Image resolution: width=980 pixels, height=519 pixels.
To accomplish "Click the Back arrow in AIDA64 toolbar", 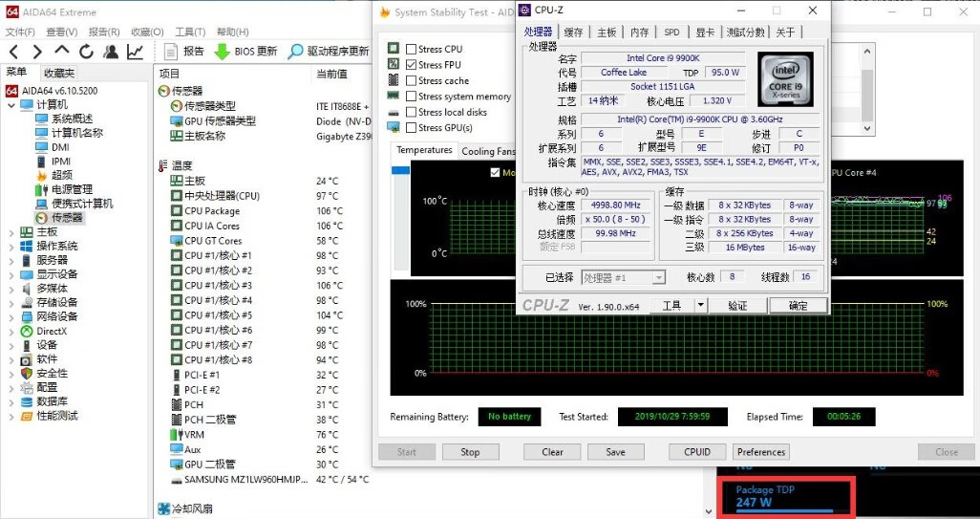I will 14,52.
